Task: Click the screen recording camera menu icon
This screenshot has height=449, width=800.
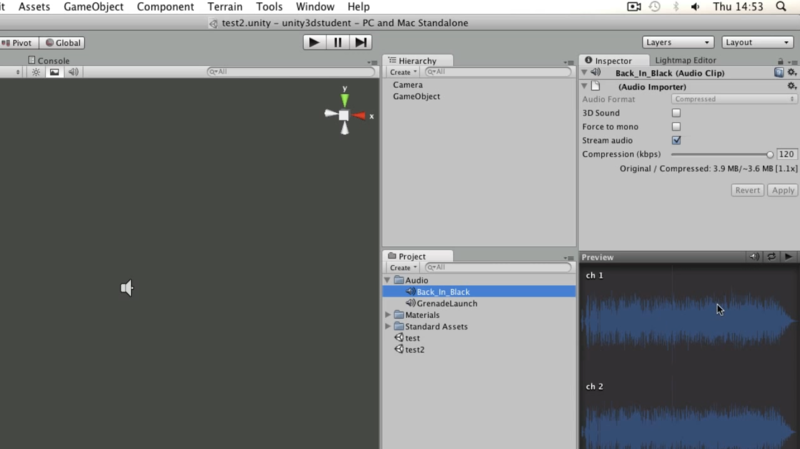Action: (x=634, y=7)
